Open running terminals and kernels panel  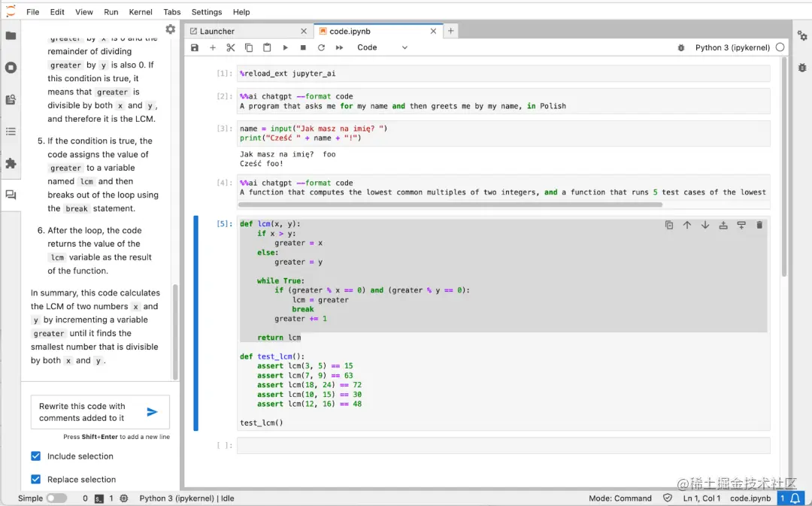coord(11,68)
